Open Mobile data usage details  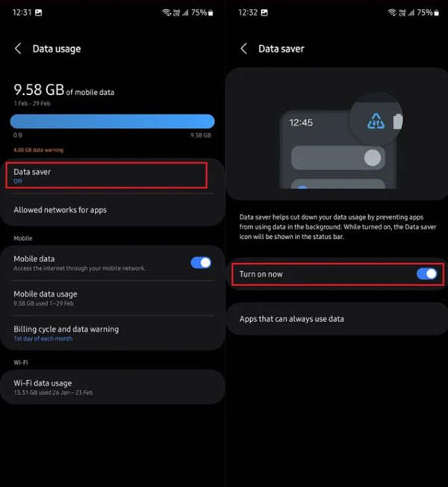[113, 298]
